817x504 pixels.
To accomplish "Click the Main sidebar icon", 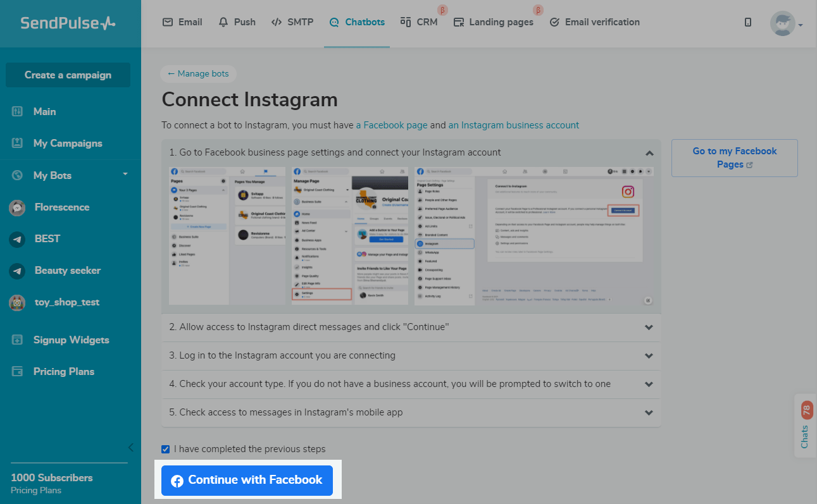I will click(18, 111).
